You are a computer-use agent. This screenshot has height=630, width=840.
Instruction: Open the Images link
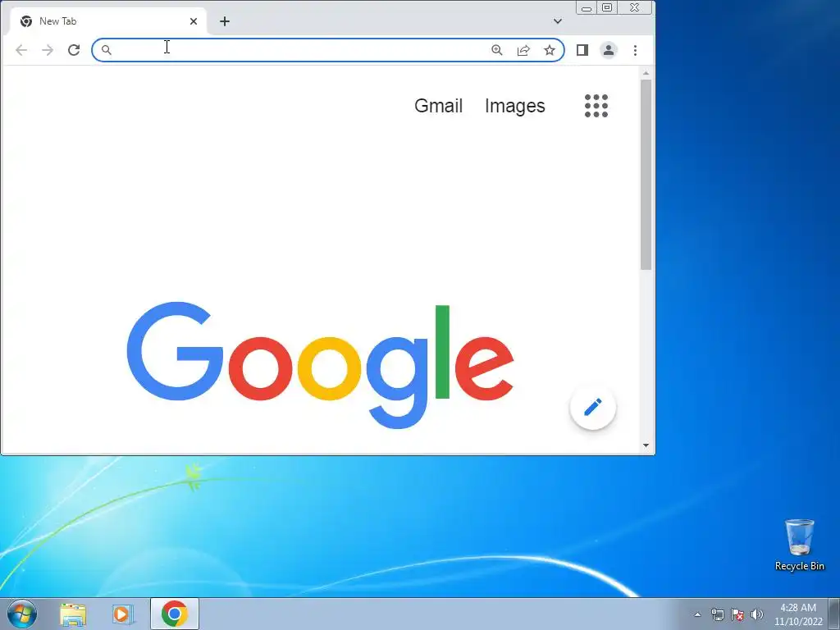click(x=515, y=106)
